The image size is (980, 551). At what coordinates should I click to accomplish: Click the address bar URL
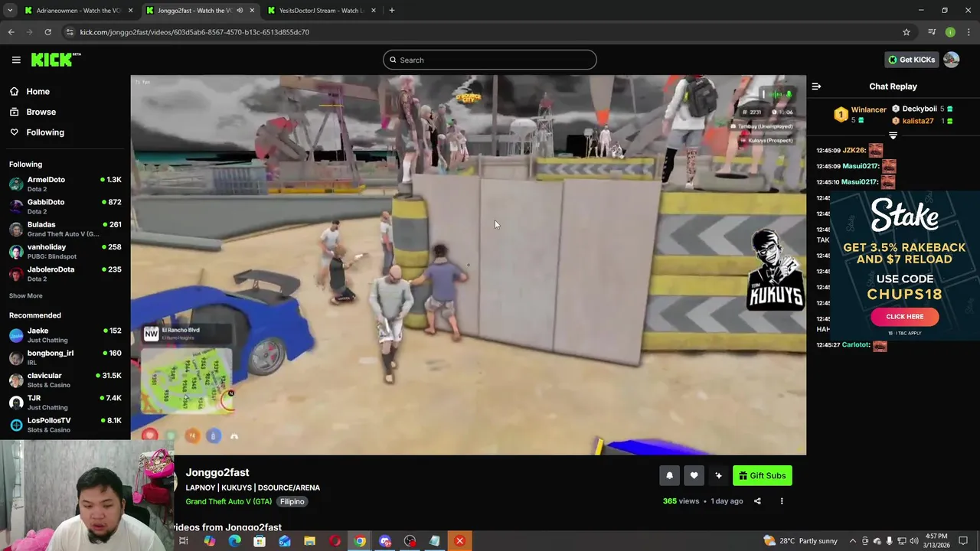click(x=194, y=32)
